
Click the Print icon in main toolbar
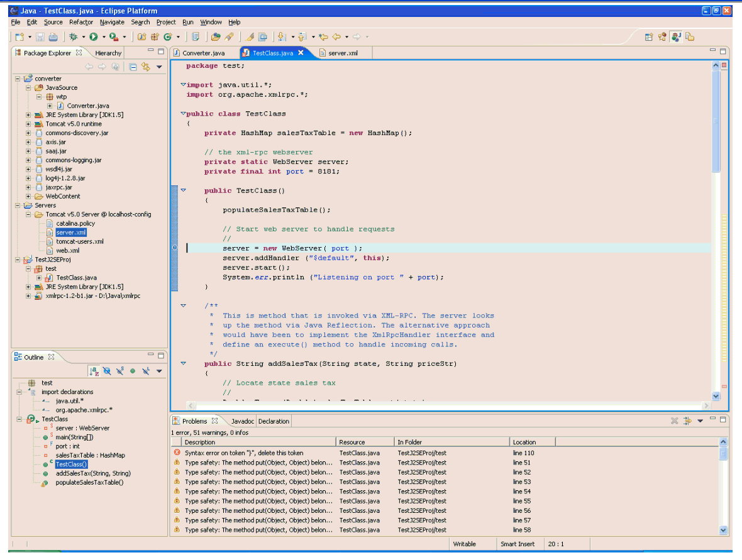pyautogui.click(x=53, y=37)
